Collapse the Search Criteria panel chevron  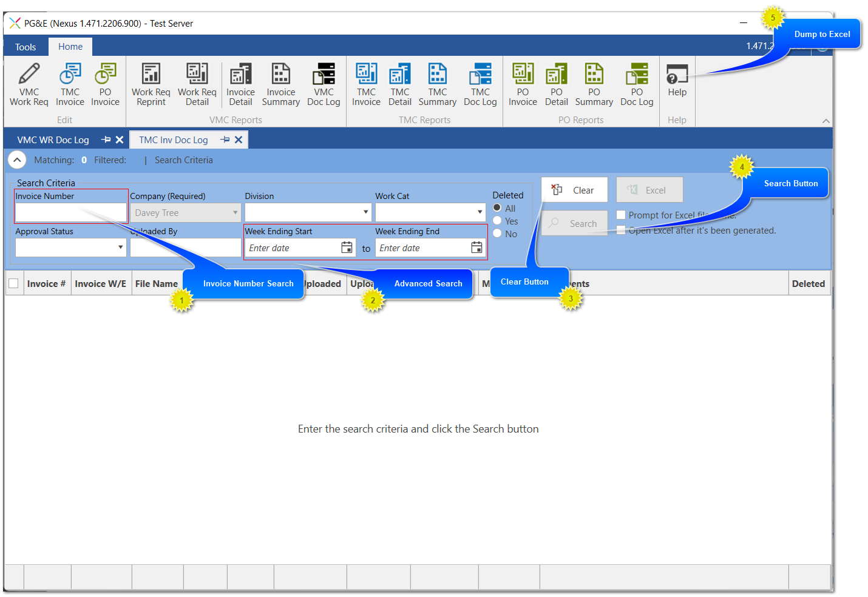16,160
